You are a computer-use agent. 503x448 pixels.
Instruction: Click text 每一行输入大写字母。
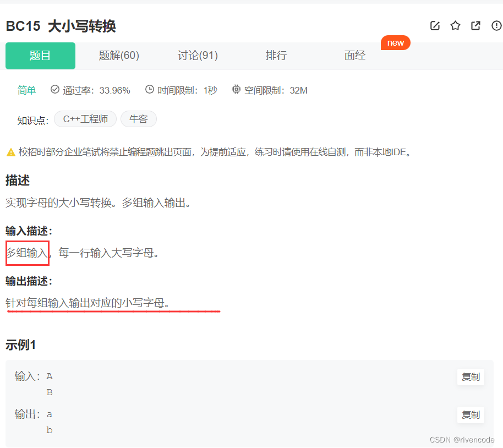108,253
